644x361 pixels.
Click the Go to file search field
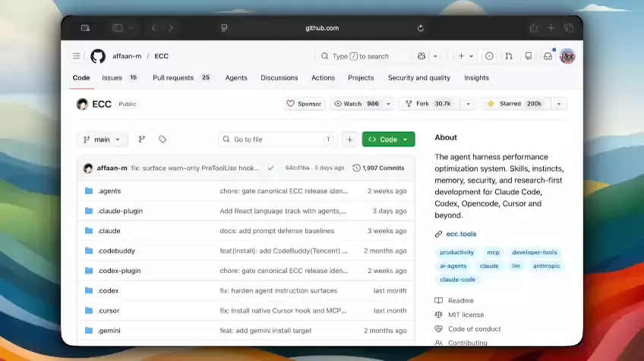point(278,140)
